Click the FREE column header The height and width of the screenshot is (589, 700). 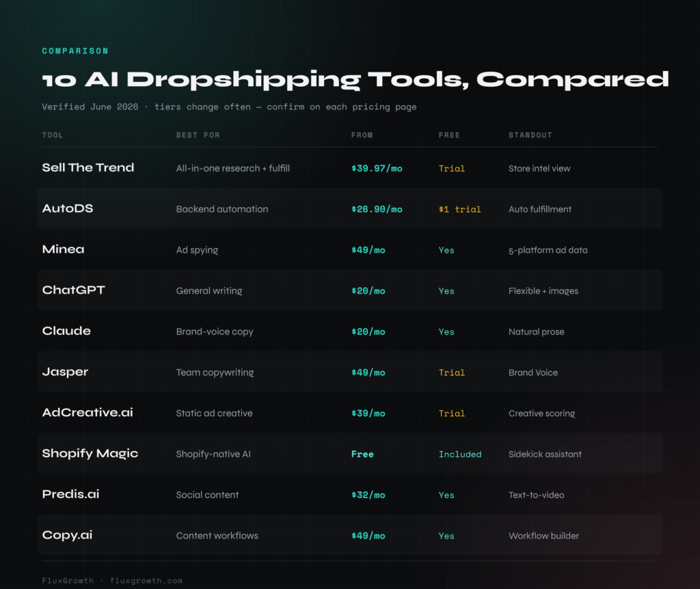(x=449, y=135)
